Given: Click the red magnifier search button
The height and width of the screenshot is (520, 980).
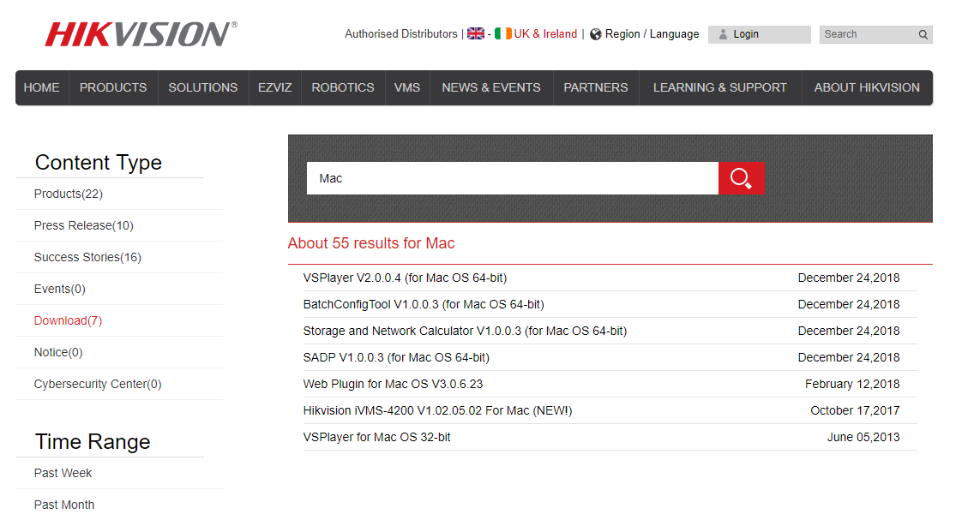Looking at the screenshot, I should (x=741, y=178).
